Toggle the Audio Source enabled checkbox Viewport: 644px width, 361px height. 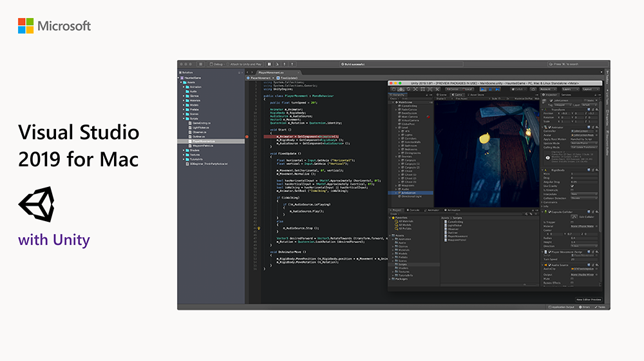click(549, 265)
